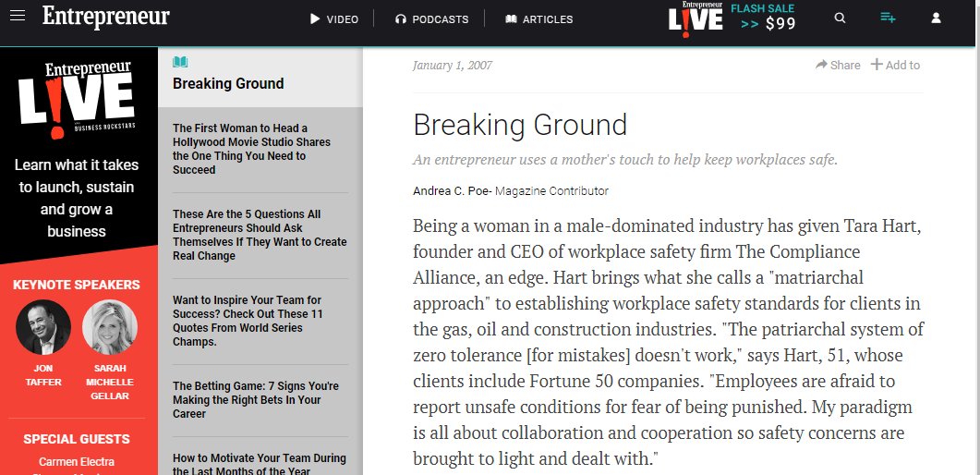The image size is (980, 475).
Task: Click the Share link
Action: tap(838, 65)
